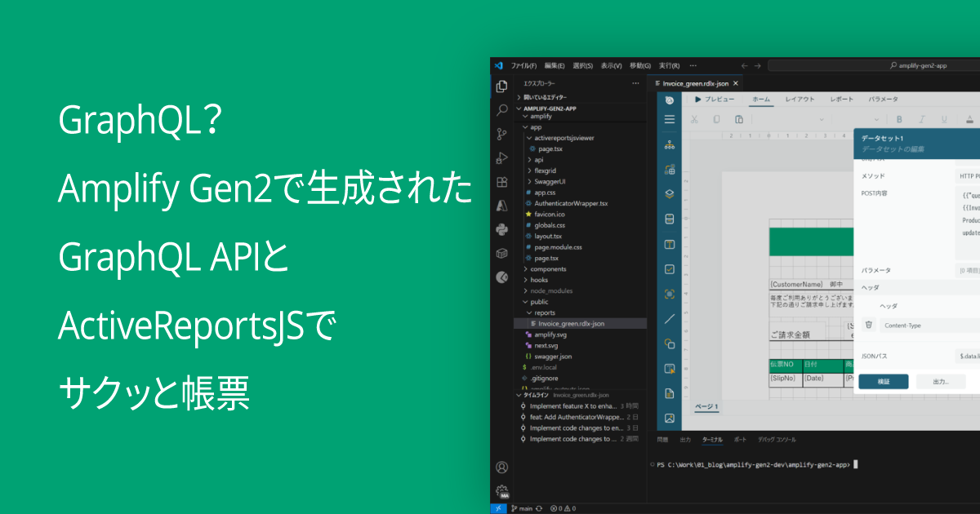Click the navigate back arrow in title bar
980x514 pixels.
744,65
